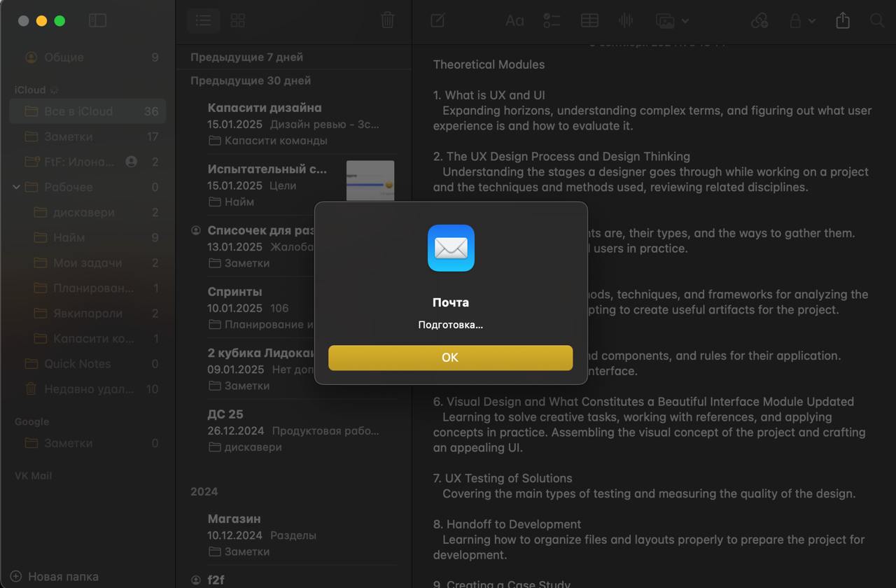Image resolution: width=896 pixels, height=588 pixels.
Task: Click the audio recording waveform icon
Action: tap(626, 21)
